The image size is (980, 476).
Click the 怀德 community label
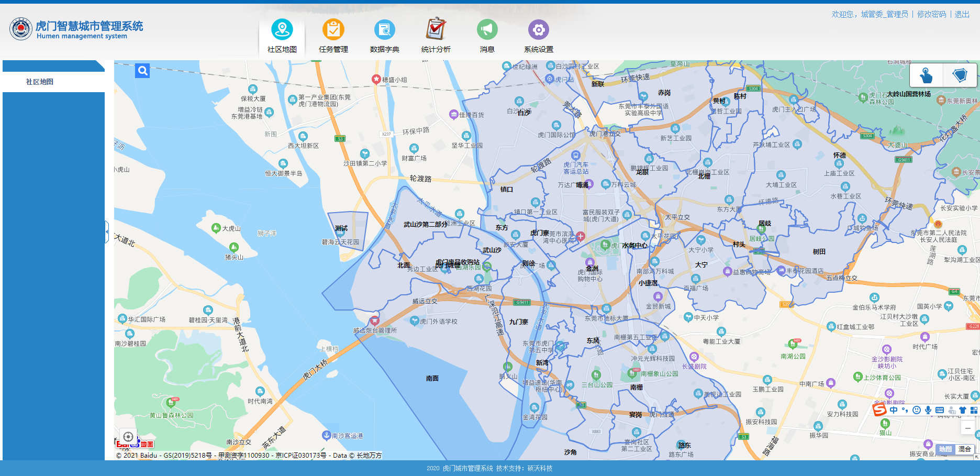pos(840,156)
